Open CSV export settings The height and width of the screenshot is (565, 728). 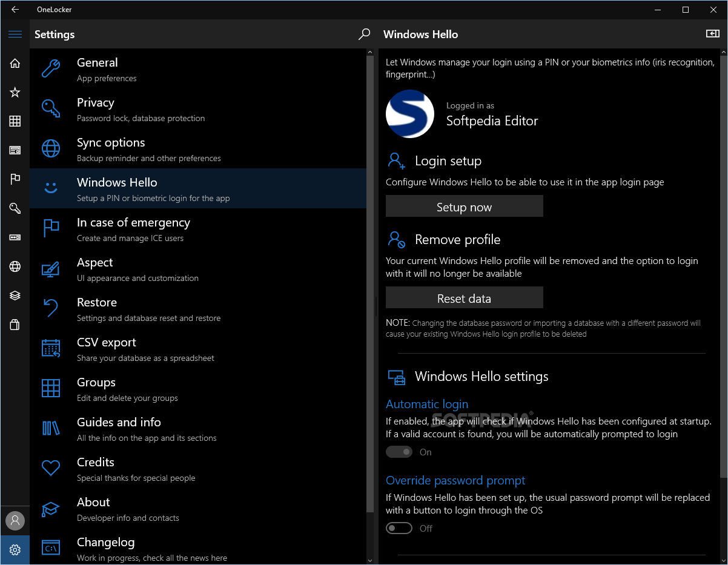198,348
